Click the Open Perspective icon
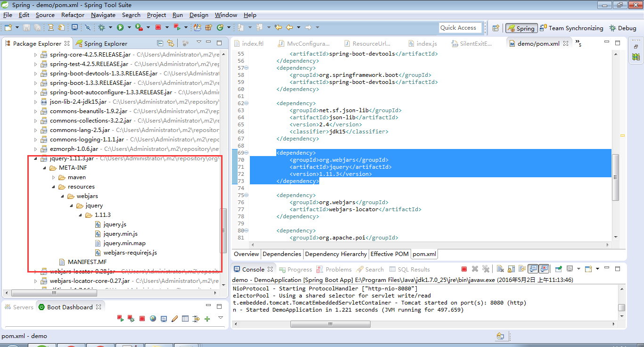The width and height of the screenshot is (644, 347). pos(495,28)
